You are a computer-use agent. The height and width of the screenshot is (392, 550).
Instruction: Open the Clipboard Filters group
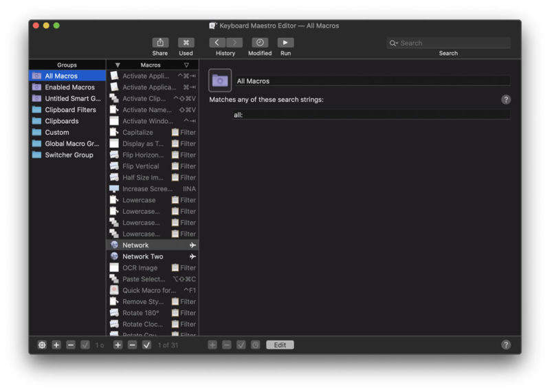[x=67, y=109]
